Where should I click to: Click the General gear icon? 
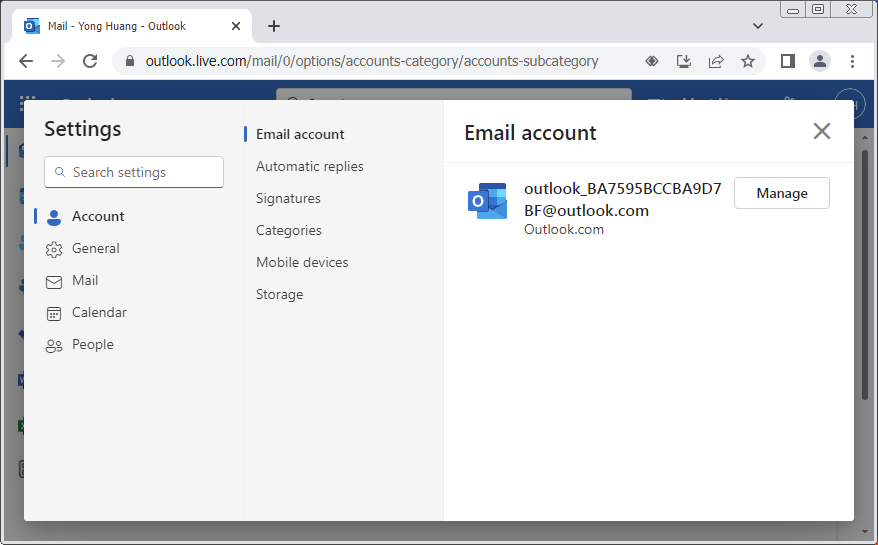tap(54, 249)
